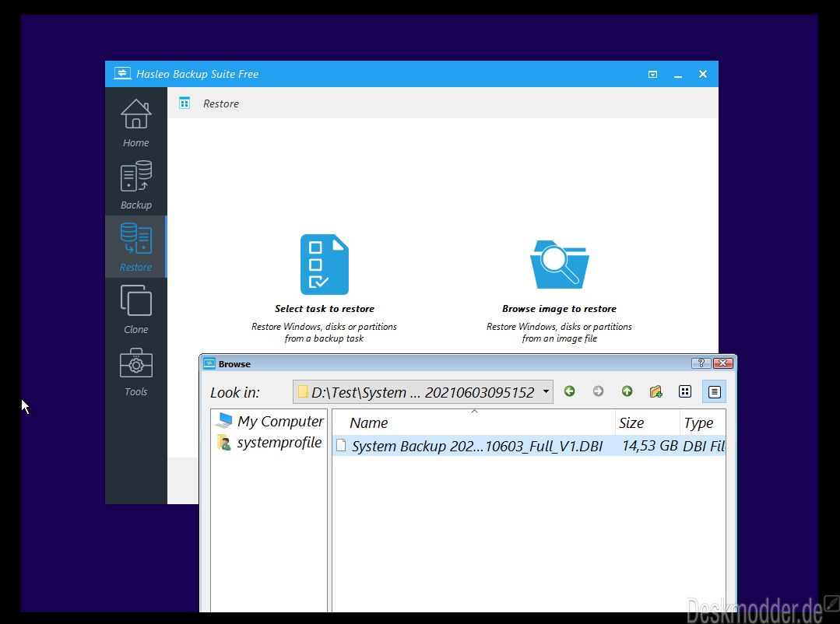
Task: Click the Hasleo app logo in title bar
Action: tap(122, 73)
